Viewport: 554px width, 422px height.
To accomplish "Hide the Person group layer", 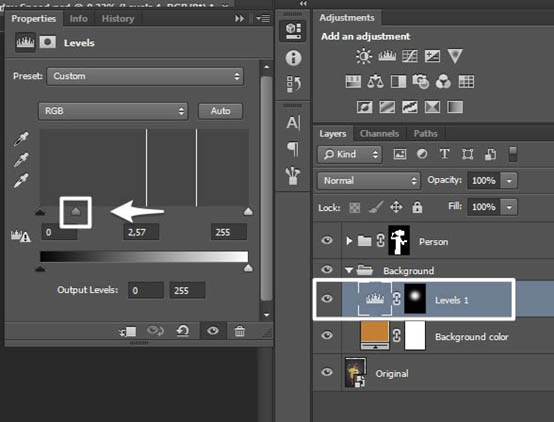I will pos(327,240).
